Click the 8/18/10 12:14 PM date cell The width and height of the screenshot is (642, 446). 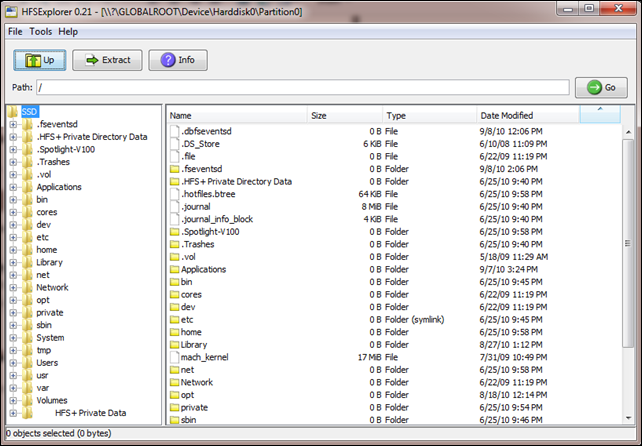click(x=513, y=395)
